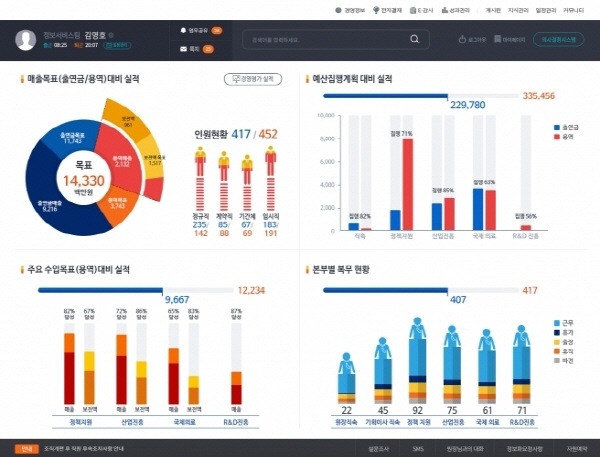Click the pill button next to 20:07
The height and width of the screenshot is (457, 600).
coord(117,45)
